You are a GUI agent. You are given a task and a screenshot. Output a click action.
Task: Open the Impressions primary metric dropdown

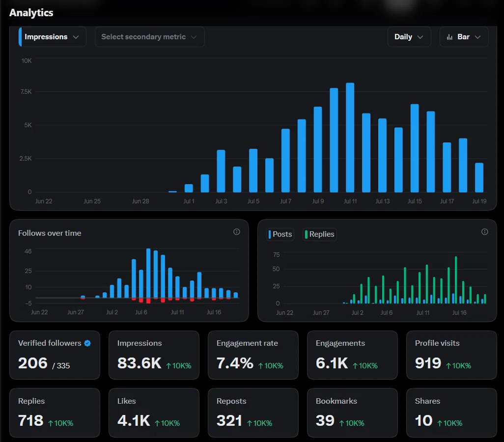[53, 37]
